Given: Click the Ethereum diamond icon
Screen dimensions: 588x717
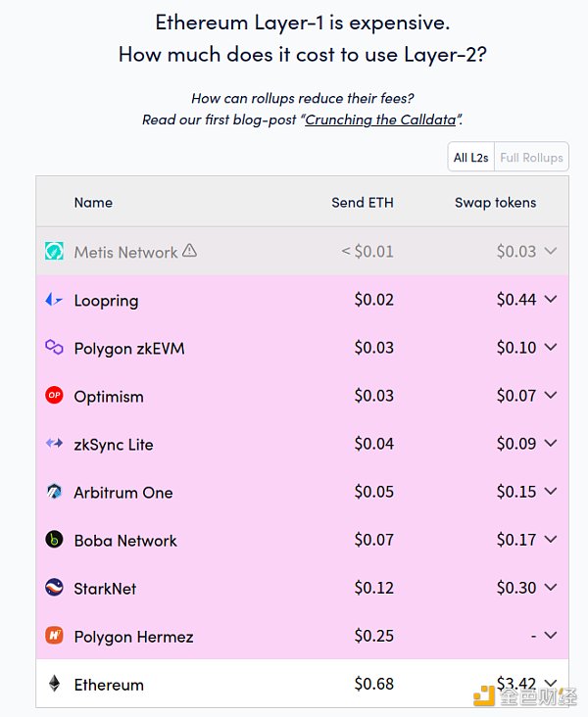Looking at the screenshot, I should coord(54,684).
